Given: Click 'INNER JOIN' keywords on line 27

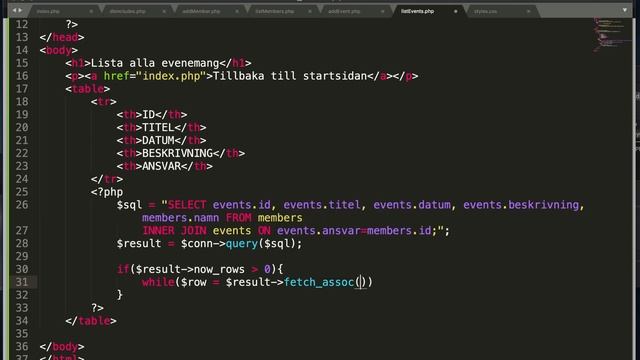Looking at the screenshot, I should click(x=174, y=231).
